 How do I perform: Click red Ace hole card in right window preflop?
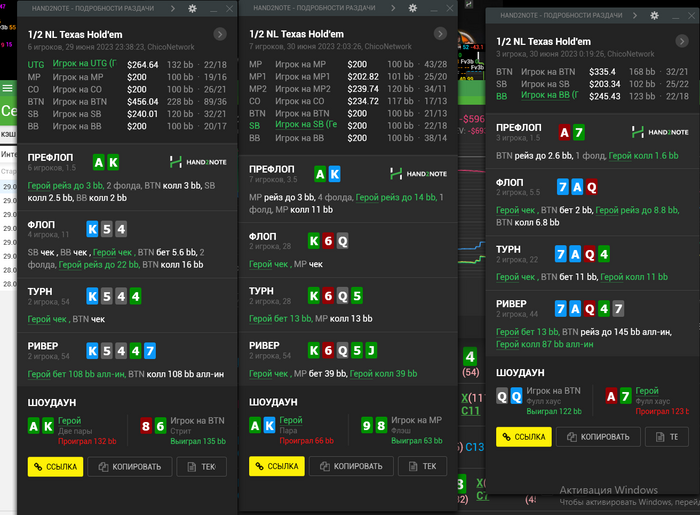564,133
